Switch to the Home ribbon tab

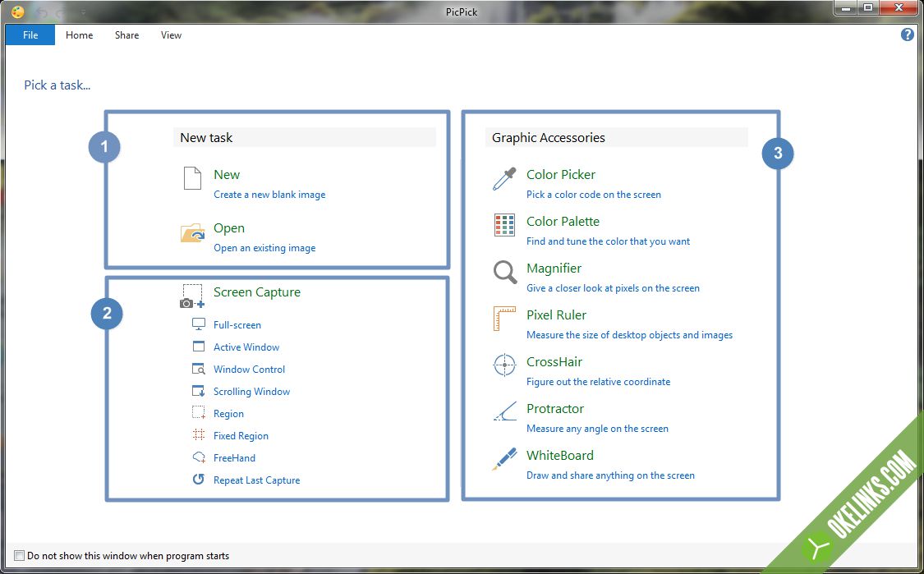pos(80,34)
